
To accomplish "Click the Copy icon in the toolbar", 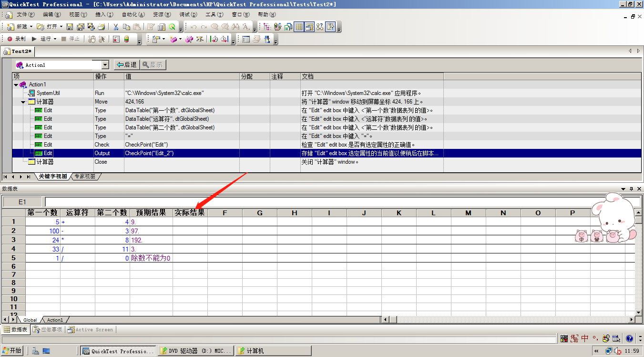I will (x=127, y=27).
